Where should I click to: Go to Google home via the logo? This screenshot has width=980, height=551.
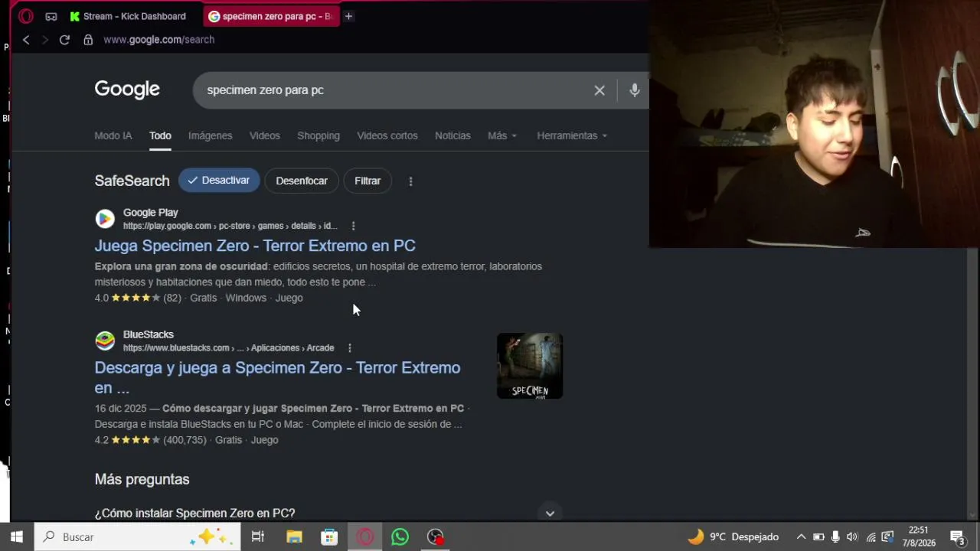tap(127, 90)
